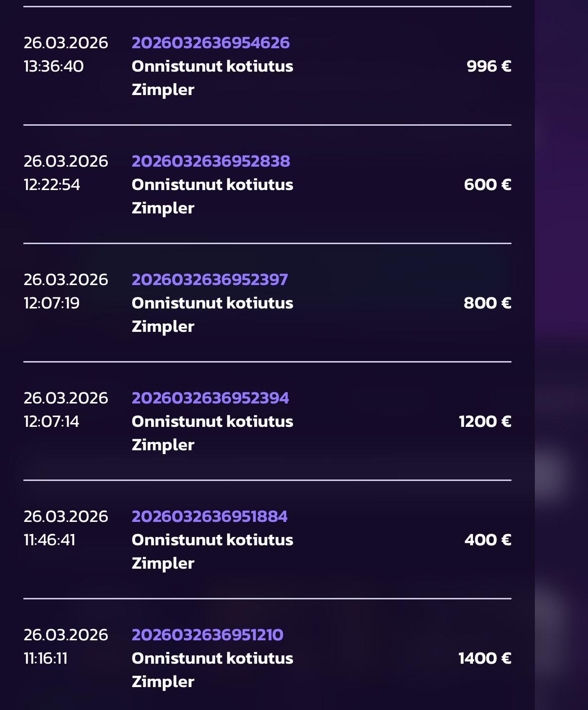Viewport: 588px width, 710px height.
Task: Click Onnistunut kotiutus status for 1400 € withdrawal
Action: point(212,658)
